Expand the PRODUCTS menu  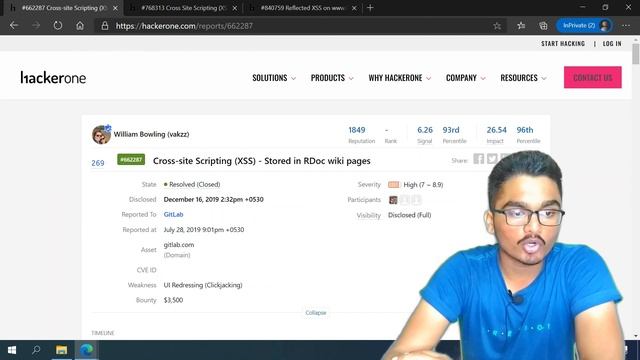tap(332, 78)
